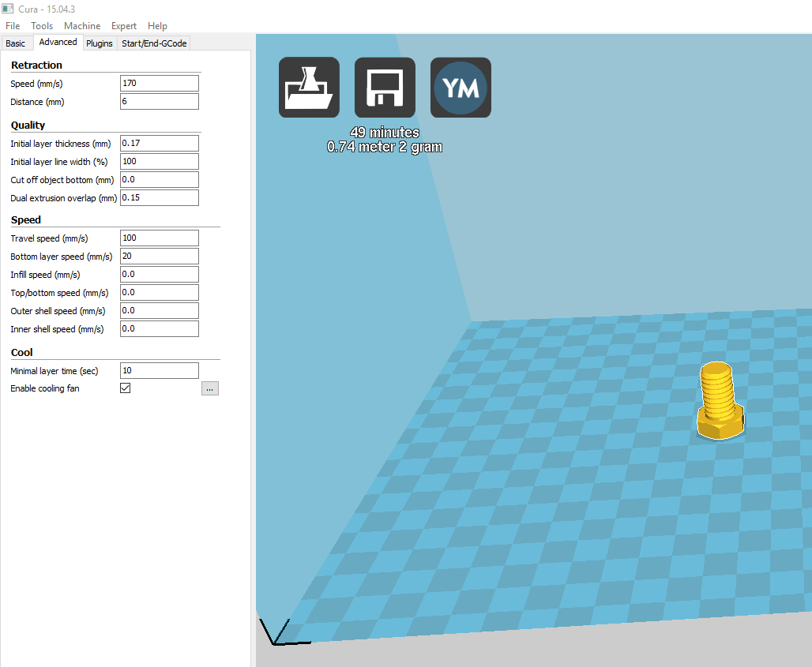Click the Travel speed input field

160,238
